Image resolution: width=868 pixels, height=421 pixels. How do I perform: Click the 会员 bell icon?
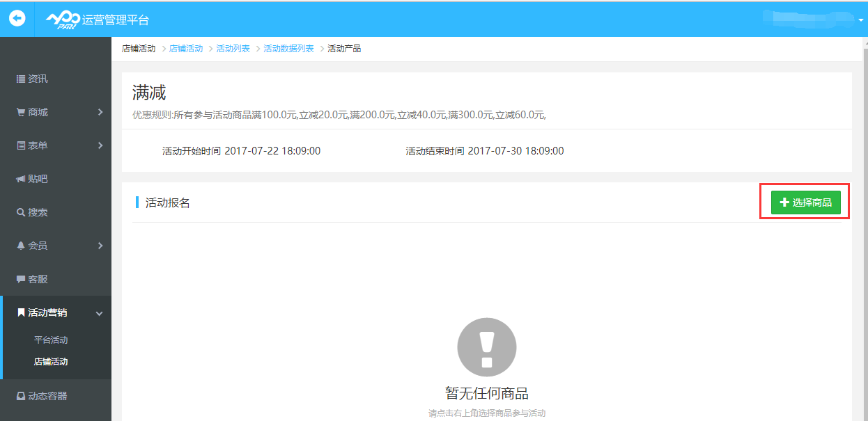21,245
